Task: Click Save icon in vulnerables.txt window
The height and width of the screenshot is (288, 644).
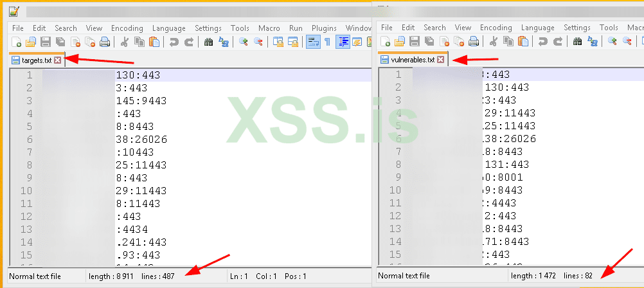Action: click(x=415, y=41)
